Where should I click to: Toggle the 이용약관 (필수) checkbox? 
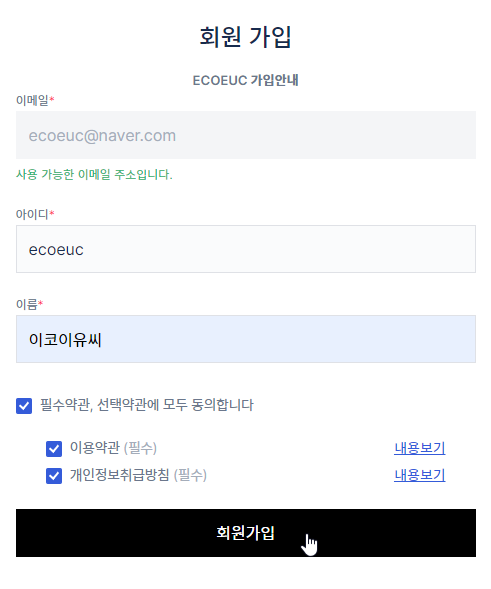[54, 449]
